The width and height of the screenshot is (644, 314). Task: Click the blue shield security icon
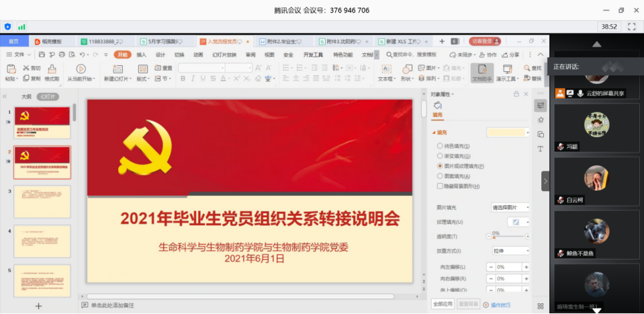(x=7, y=27)
